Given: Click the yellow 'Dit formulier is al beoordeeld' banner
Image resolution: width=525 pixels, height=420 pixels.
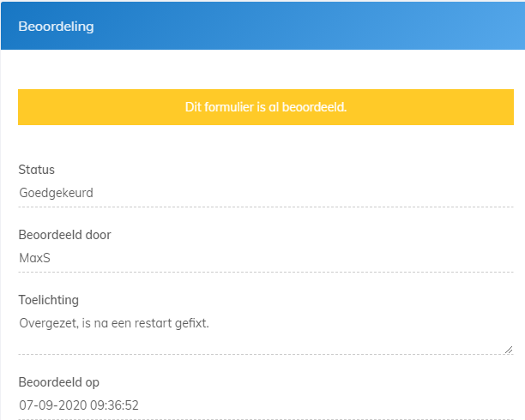Looking at the screenshot, I should click(x=265, y=108).
